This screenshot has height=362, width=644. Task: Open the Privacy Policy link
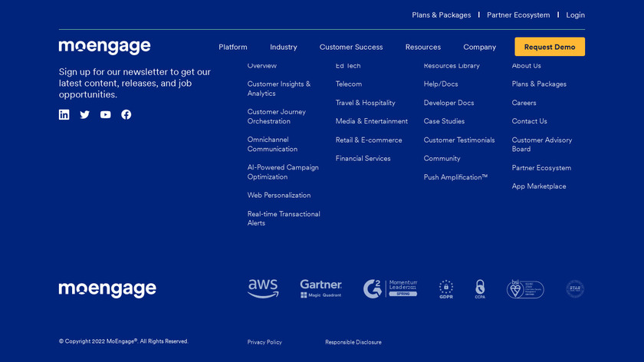[264, 342]
